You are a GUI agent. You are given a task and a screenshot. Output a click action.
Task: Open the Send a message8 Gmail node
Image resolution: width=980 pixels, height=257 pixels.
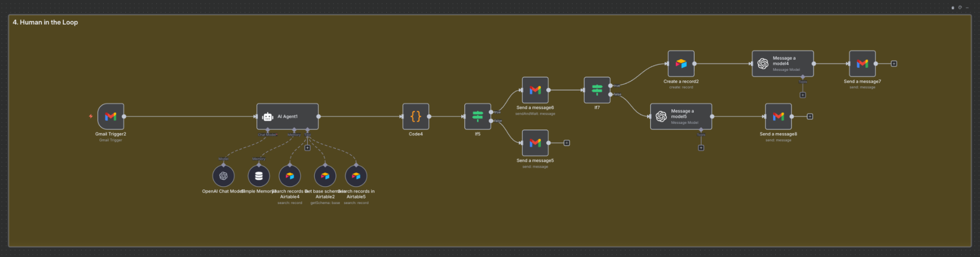coord(778,116)
